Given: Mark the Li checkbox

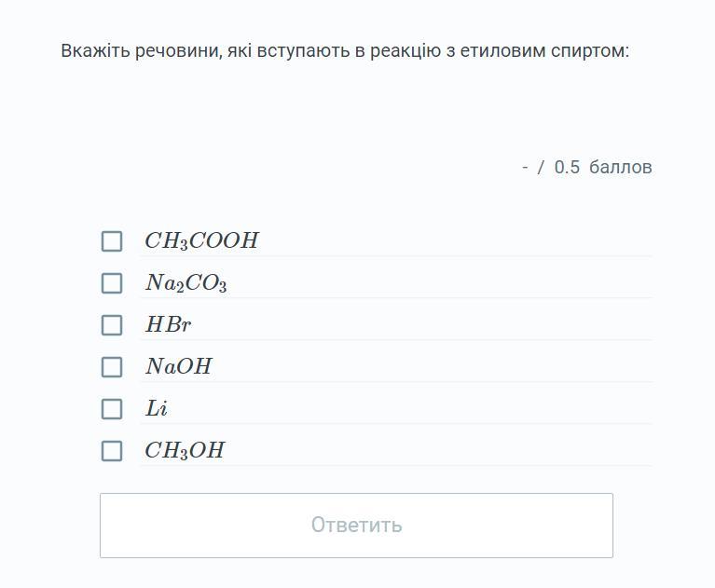Looking at the screenshot, I should pos(112,409).
